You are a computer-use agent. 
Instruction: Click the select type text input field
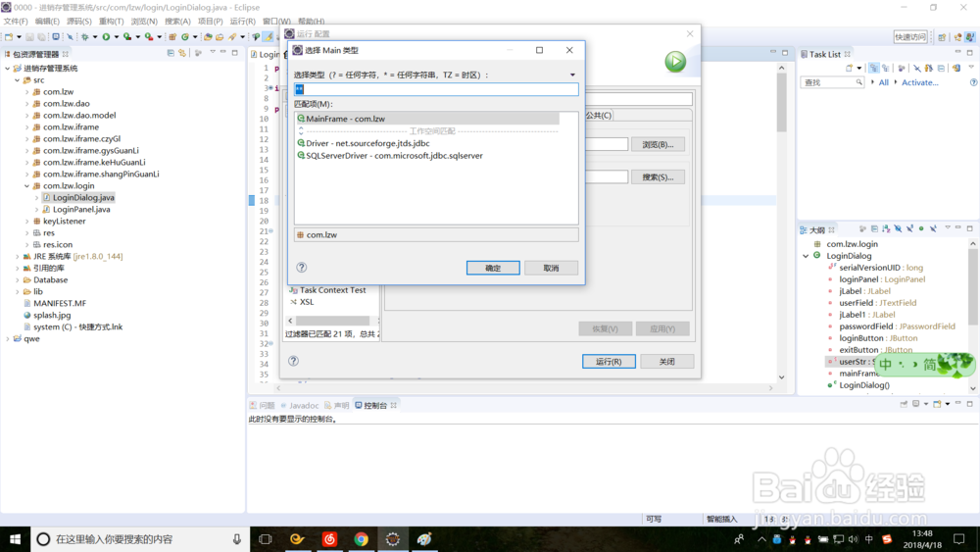tap(436, 89)
